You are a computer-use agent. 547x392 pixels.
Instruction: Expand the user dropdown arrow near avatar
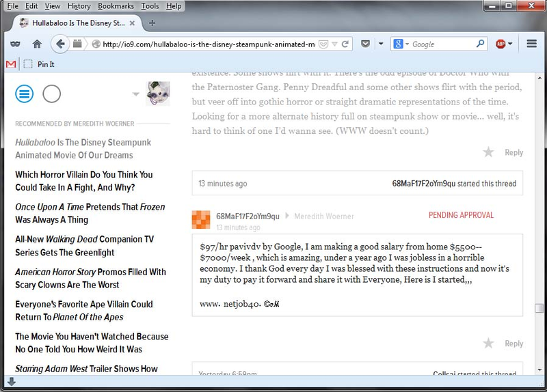tap(135, 94)
